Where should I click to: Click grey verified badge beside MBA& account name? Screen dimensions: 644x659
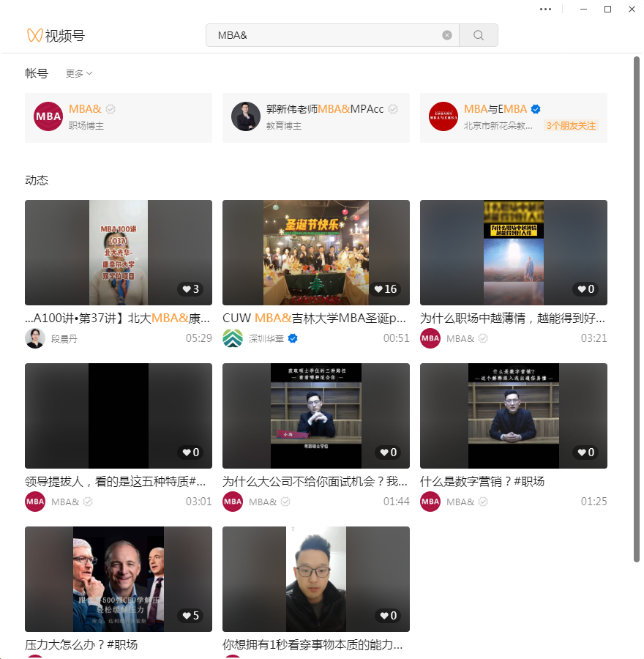pyautogui.click(x=111, y=109)
